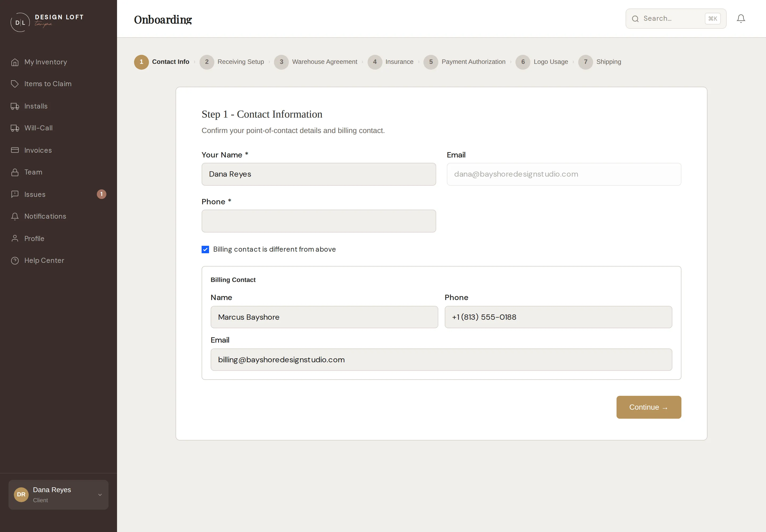This screenshot has width=766, height=532.
Task: Click the Notifications bell icon in sidebar
Action: click(15, 216)
